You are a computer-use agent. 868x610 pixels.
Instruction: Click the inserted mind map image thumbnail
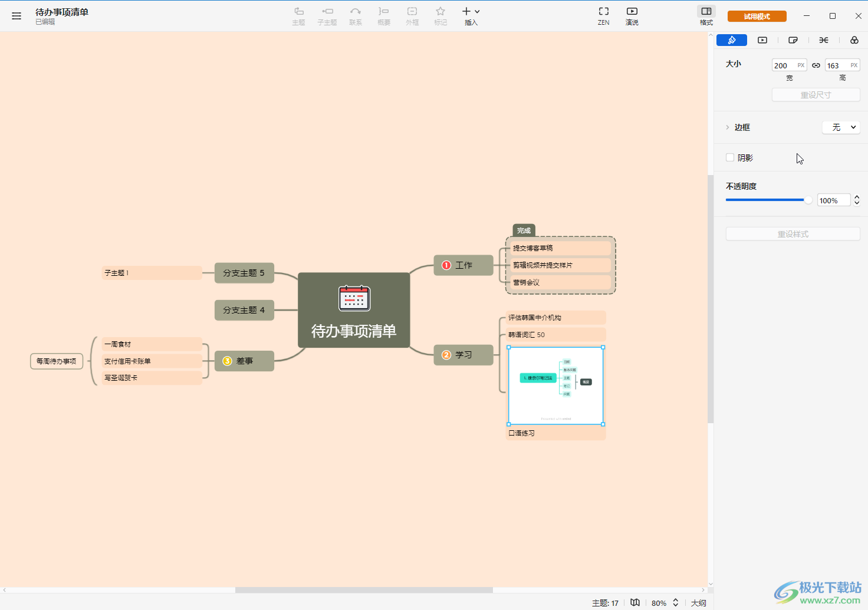click(x=556, y=385)
